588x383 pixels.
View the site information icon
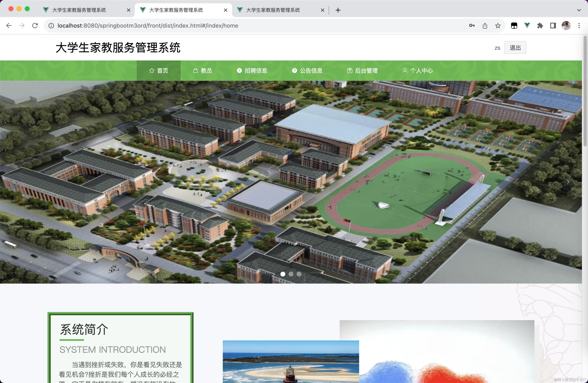(51, 26)
